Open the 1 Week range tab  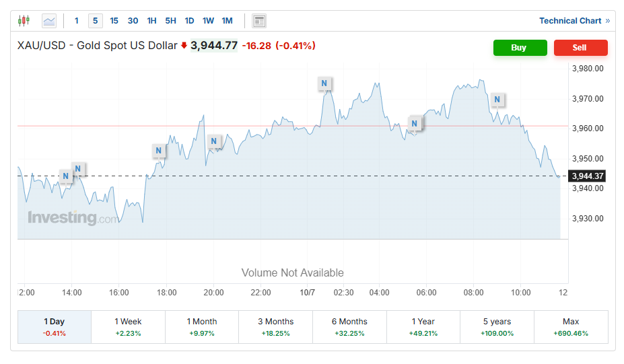(x=128, y=326)
